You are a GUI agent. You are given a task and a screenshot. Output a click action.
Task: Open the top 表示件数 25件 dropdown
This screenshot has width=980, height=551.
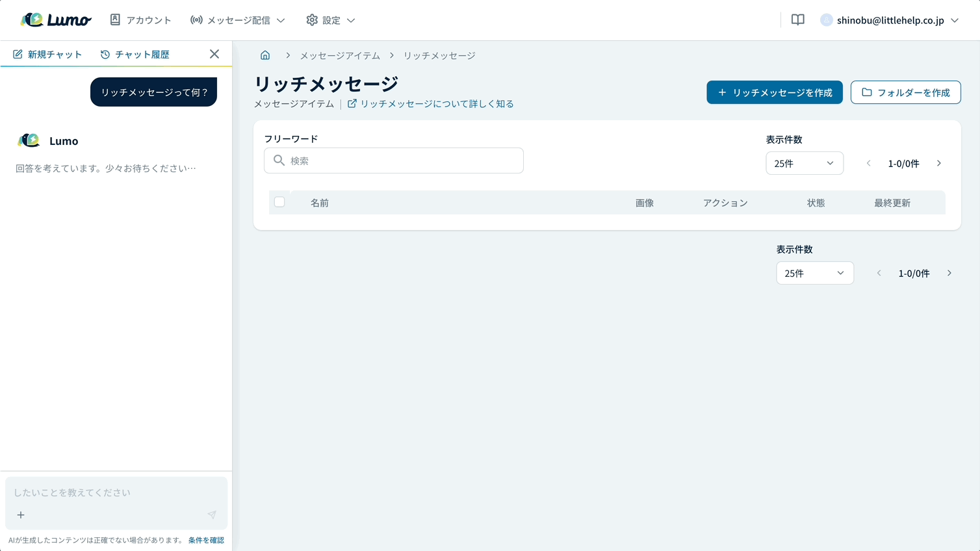pos(805,163)
